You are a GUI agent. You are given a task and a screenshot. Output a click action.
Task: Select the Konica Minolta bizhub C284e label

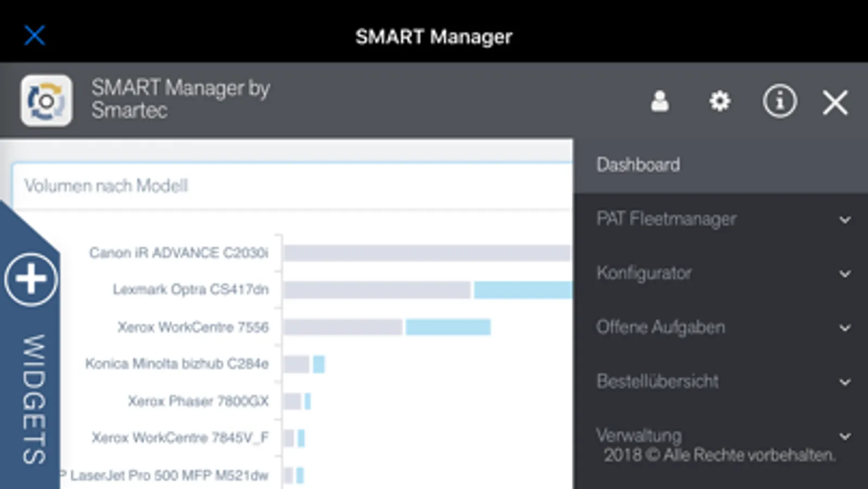pyautogui.click(x=177, y=363)
